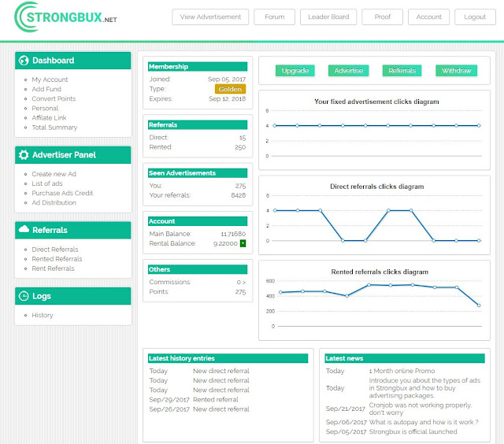This screenshot has width=504, height=444.
Task: Open the Ad Distribution link
Action: pos(54,203)
